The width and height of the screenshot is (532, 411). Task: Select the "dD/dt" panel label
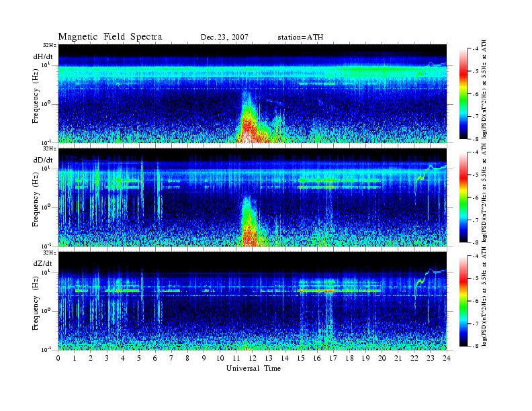43,160
